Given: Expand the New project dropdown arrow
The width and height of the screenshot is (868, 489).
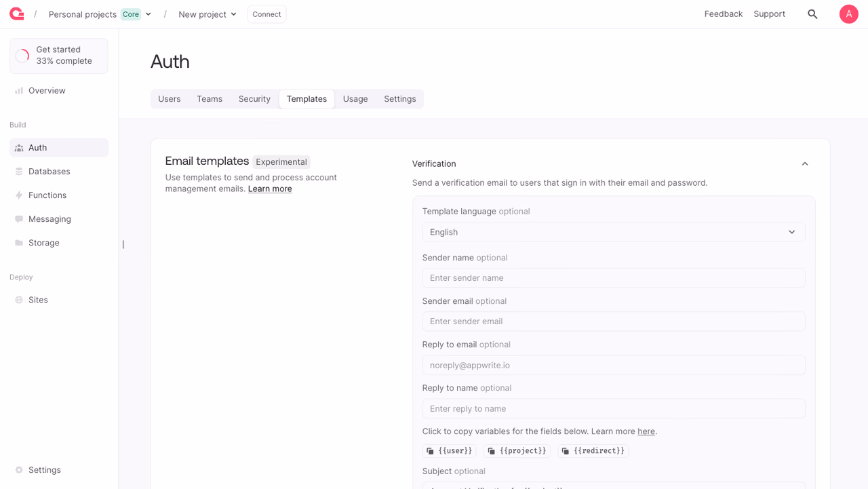Looking at the screenshot, I should pos(234,14).
